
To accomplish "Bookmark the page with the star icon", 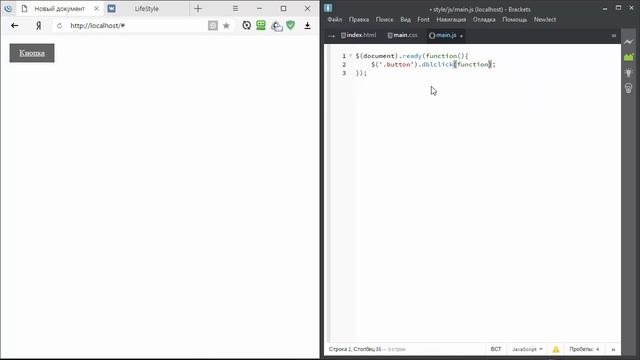I will coord(226,26).
